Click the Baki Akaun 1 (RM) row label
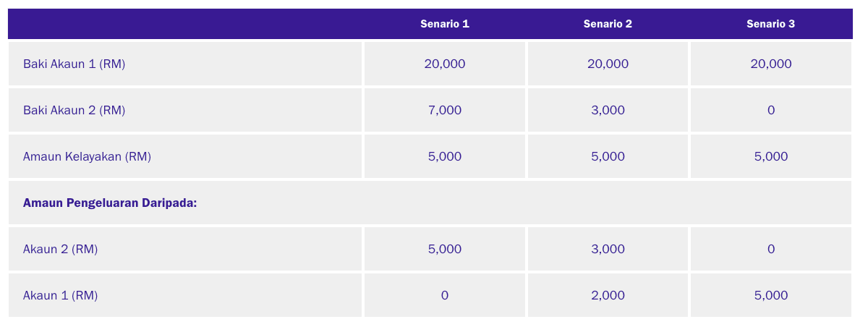This screenshot has width=868, height=327. point(75,64)
